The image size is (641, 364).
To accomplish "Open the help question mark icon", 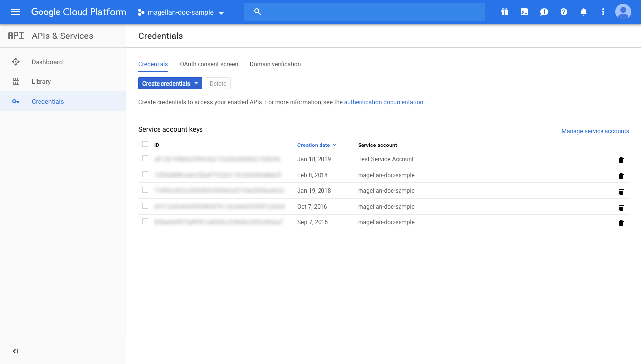I will click(564, 12).
